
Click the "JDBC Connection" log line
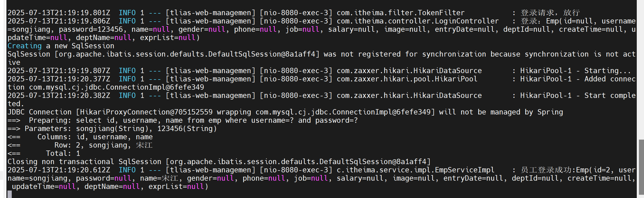tap(285, 112)
